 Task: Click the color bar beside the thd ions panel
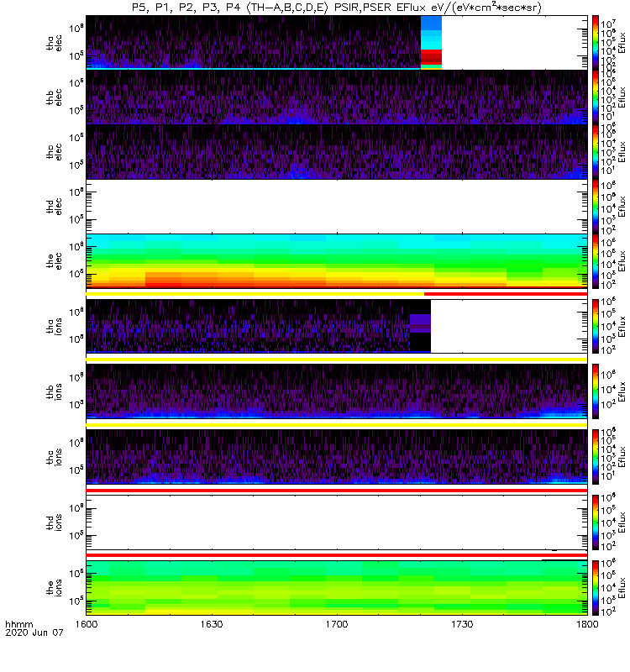click(x=596, y=522)
